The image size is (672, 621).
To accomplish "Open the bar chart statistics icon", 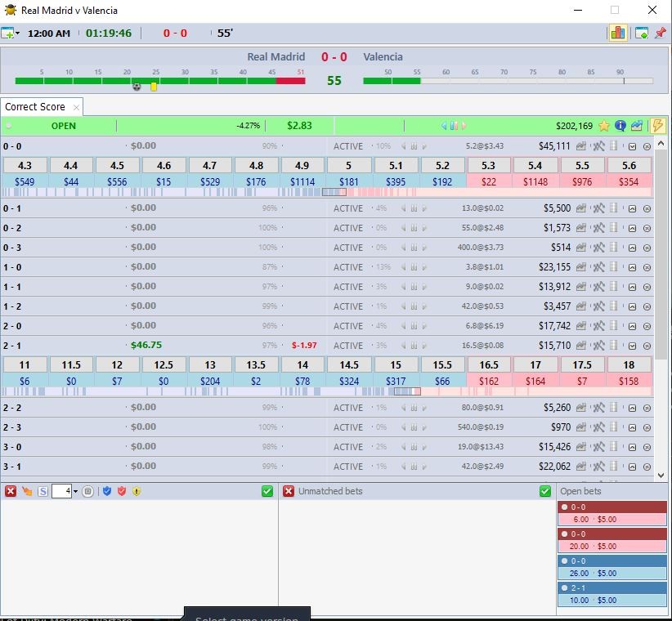I will click(617, 33).
